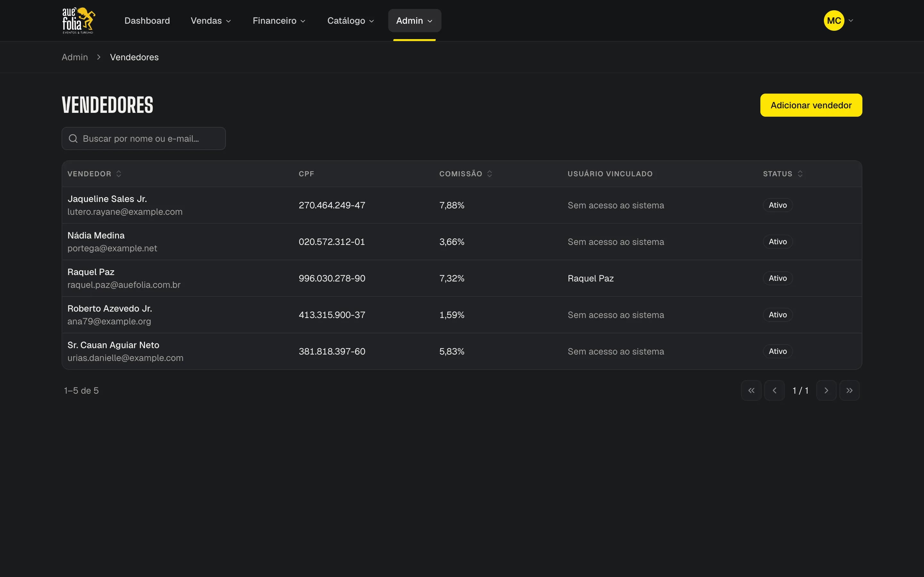Screen dimensions: 924x577
Task: Expand the Catálogo dropdown menu
Action: click(x=350, y=21)
